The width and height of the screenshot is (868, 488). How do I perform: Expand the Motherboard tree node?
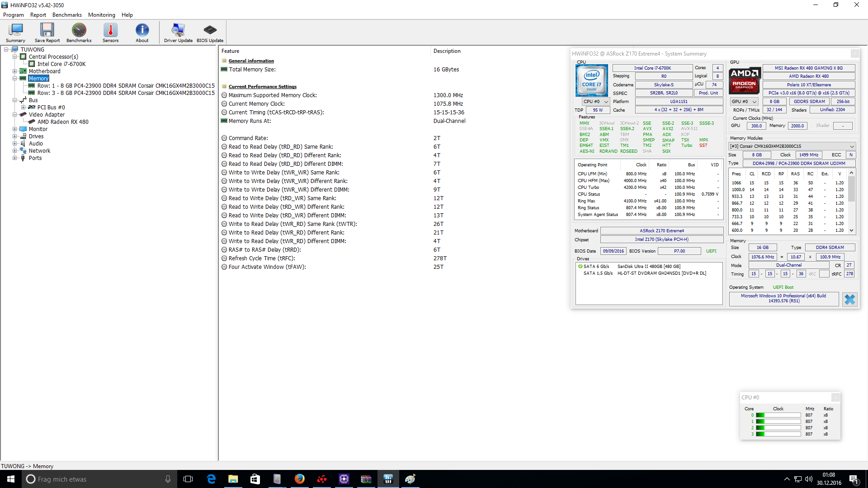(x=14, y=71)
